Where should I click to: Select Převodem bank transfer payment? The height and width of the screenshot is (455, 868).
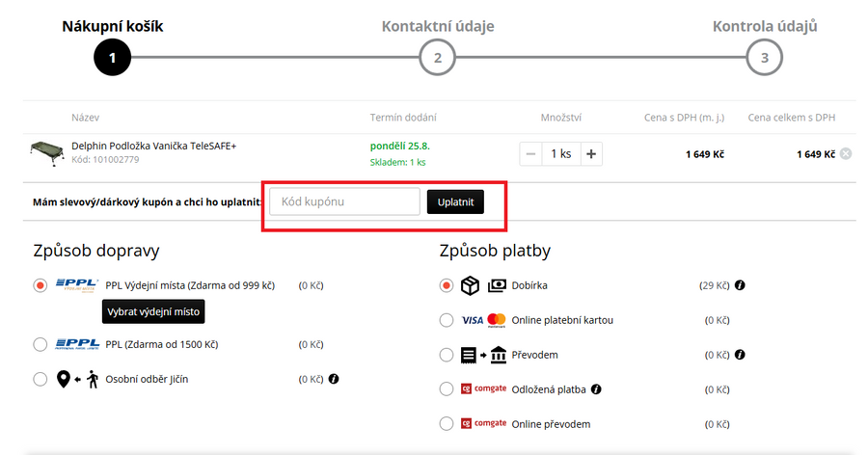446,355
